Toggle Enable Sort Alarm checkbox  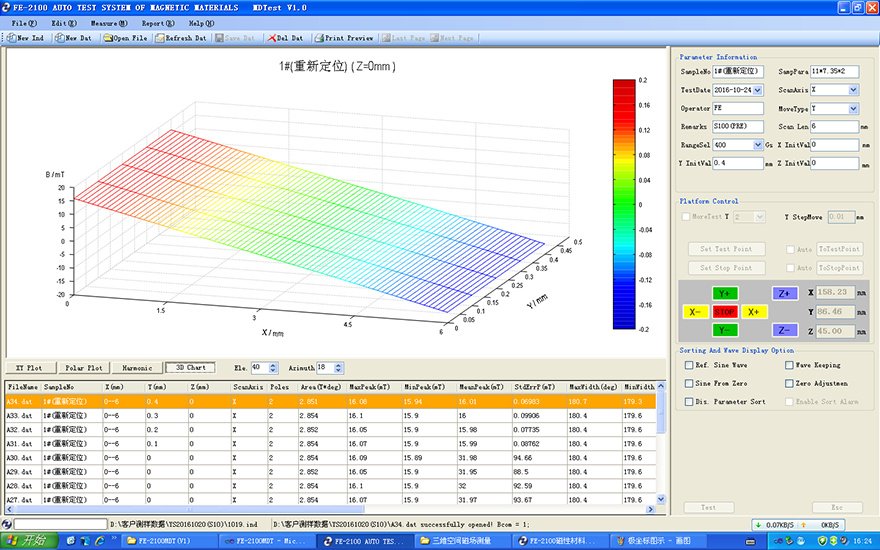[789, 402]
